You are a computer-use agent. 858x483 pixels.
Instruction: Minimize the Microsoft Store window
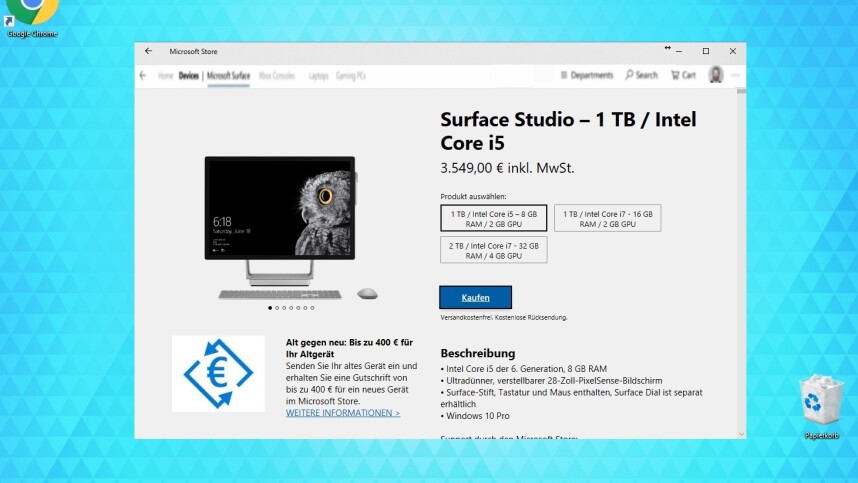point(679,51)
